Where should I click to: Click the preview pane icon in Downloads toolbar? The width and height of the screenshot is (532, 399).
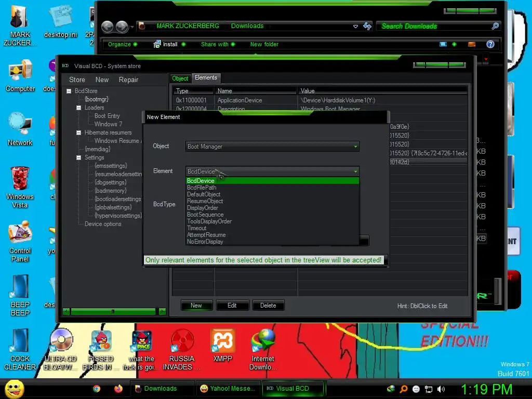pos(472,44)
